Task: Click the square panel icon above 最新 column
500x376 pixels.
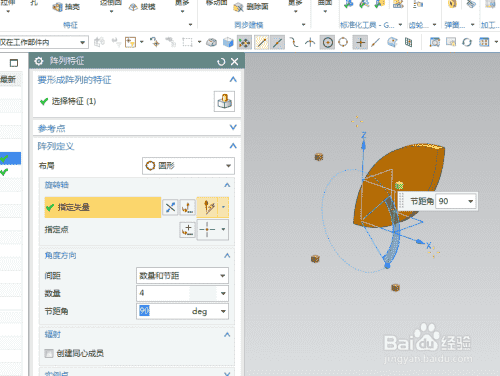Action: 14,63
